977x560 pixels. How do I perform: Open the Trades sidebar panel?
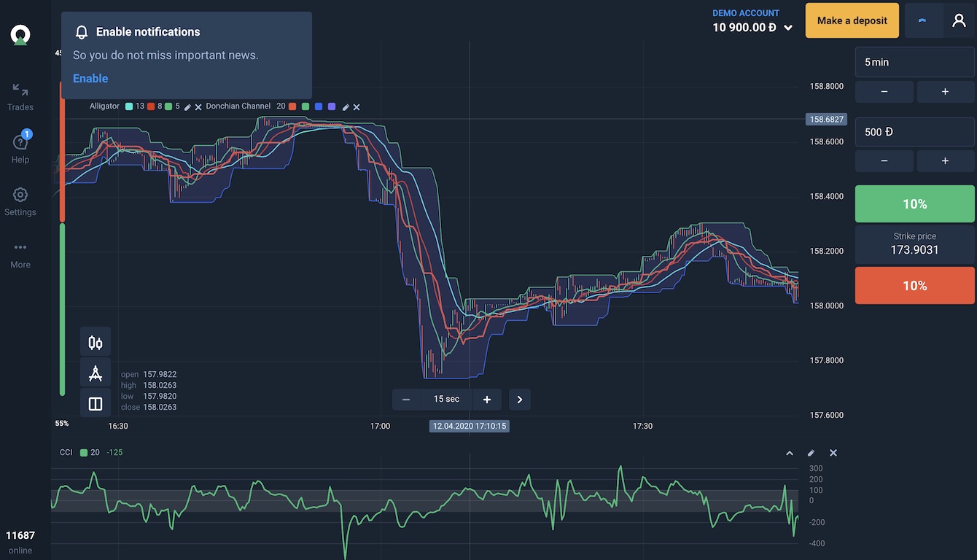pyautogui.click(x=20, y=97)
